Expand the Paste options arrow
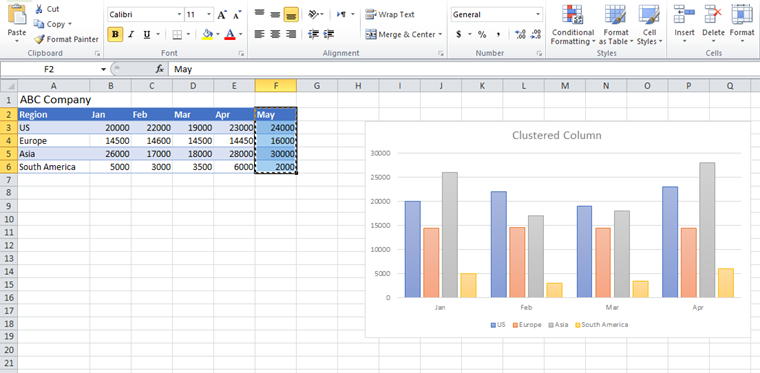Image resolution: width=760 pixels, height=373 pixels. point(17,41)
